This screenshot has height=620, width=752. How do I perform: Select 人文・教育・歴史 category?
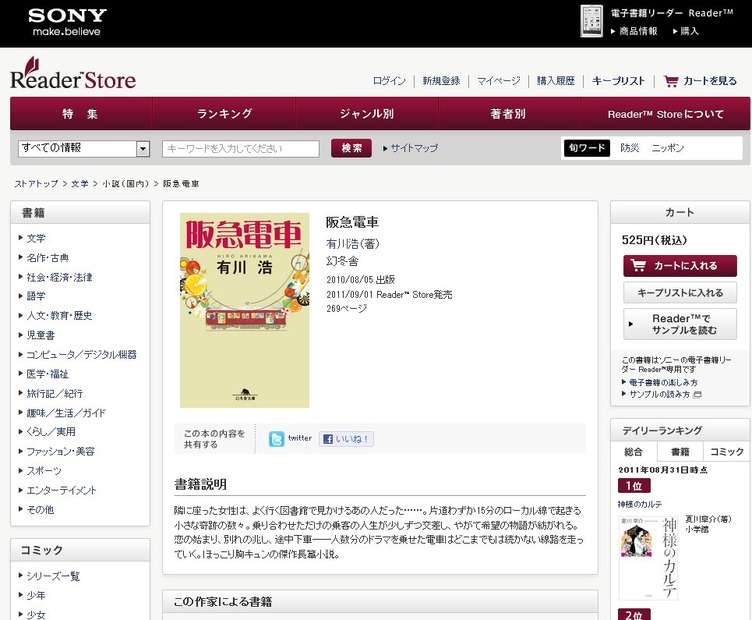tap(59, 316)
